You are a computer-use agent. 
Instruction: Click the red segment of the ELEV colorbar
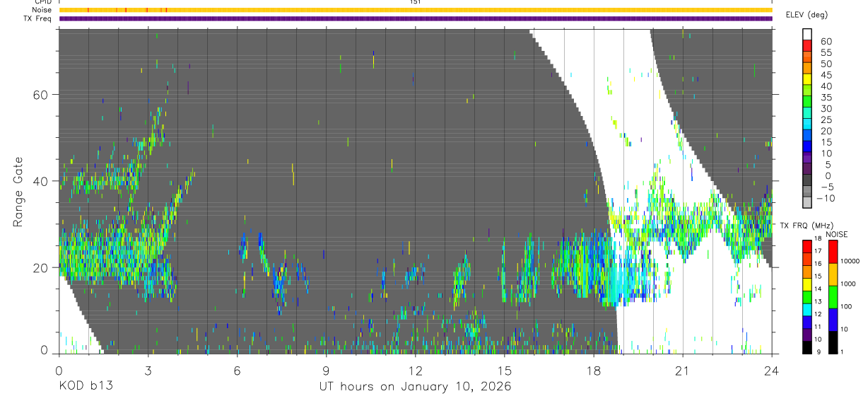(x=807, y=46)
